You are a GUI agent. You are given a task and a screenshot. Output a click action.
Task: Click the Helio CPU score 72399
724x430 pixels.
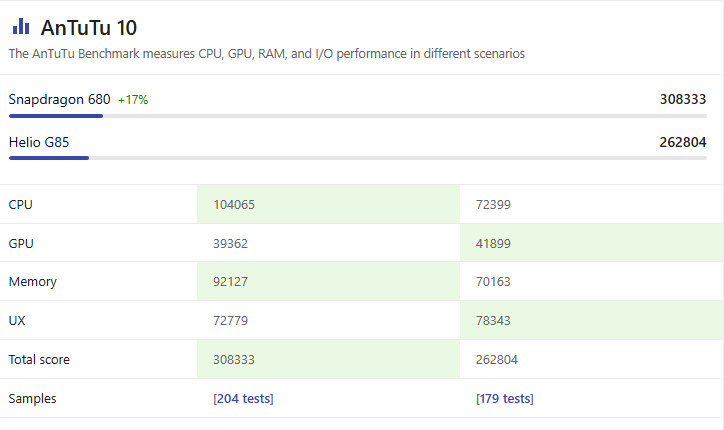493,205
